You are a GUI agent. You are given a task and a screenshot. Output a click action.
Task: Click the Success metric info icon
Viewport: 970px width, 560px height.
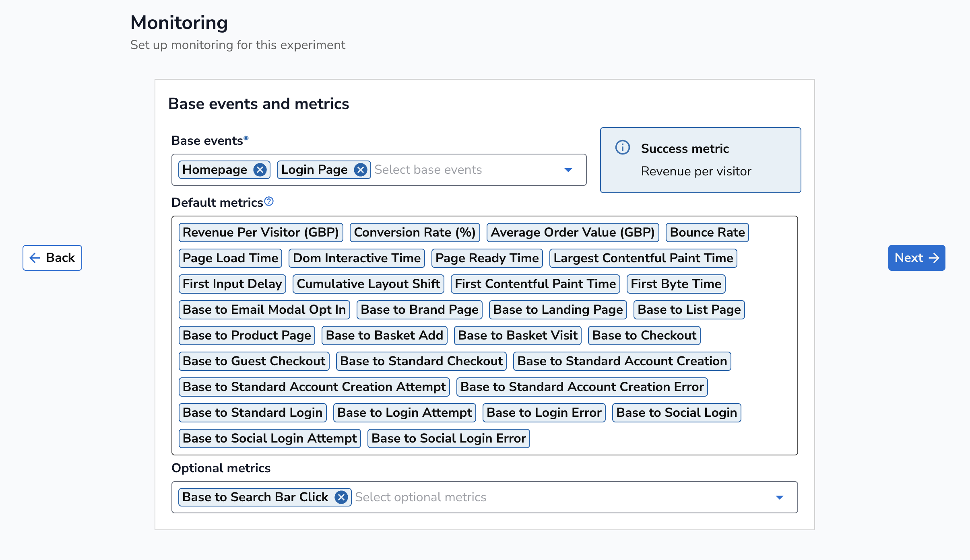[x=622, y=148]
